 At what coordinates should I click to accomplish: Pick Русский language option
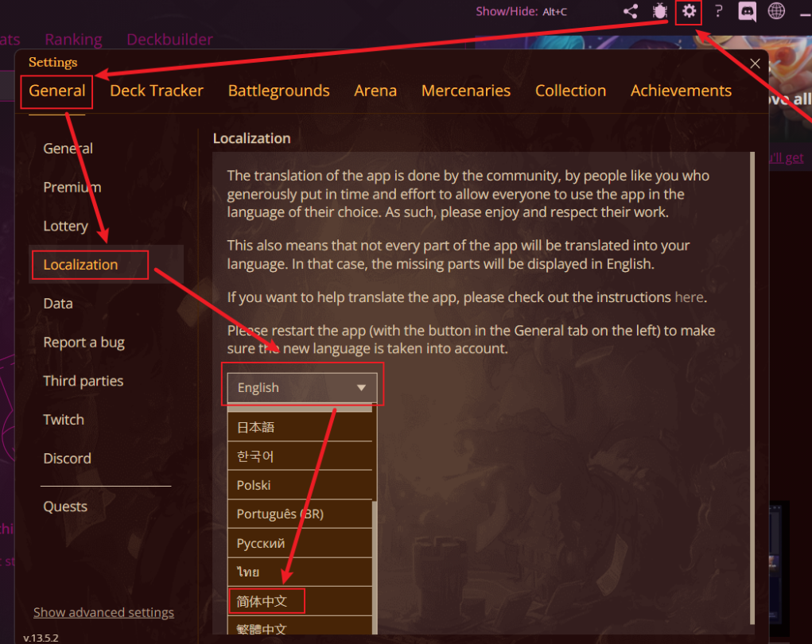pos(299,543)
